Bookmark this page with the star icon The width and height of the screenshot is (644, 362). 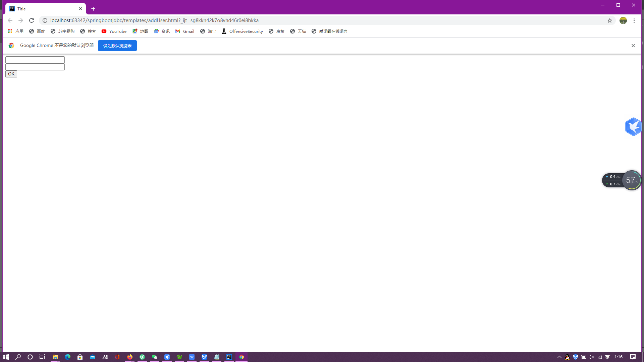[x=610, y=20]
